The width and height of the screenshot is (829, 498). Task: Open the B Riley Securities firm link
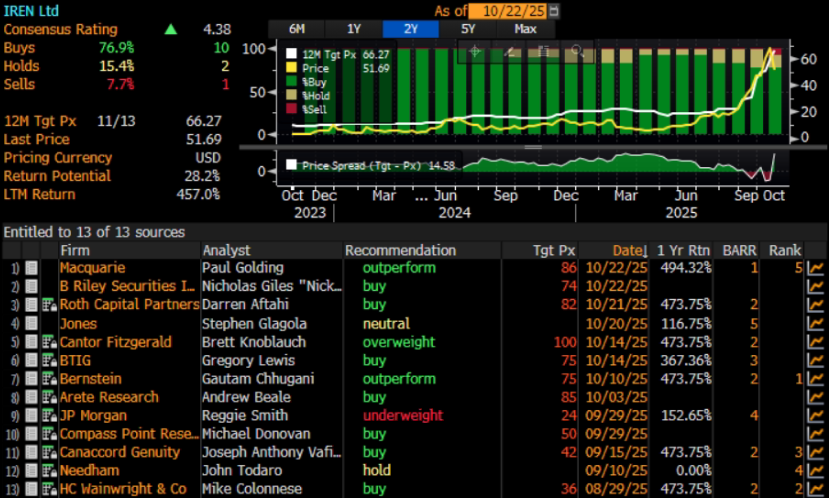tap(127, 286)
